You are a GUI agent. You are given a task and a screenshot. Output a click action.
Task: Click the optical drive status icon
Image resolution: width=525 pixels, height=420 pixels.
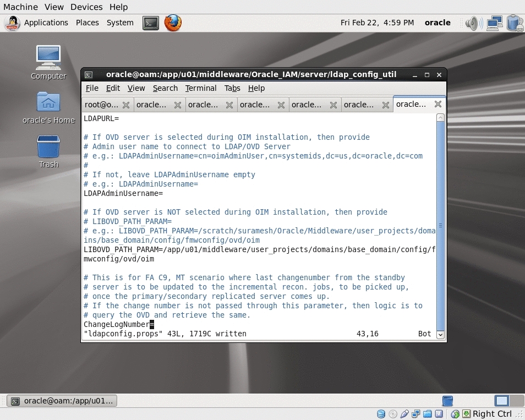[x=393, y=414]
